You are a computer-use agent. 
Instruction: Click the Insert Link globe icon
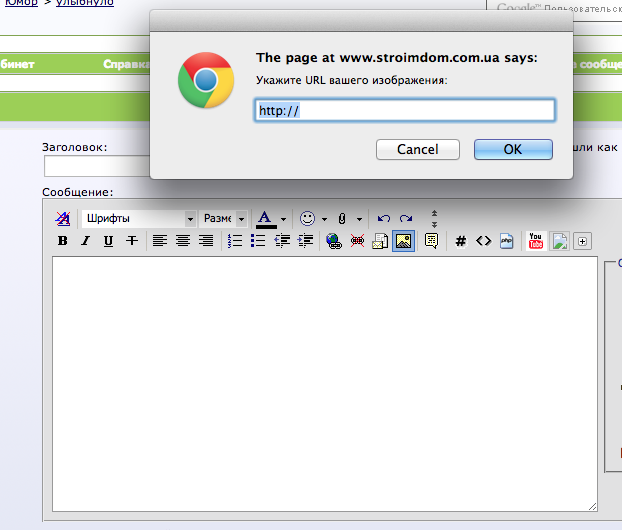point(334,241)
